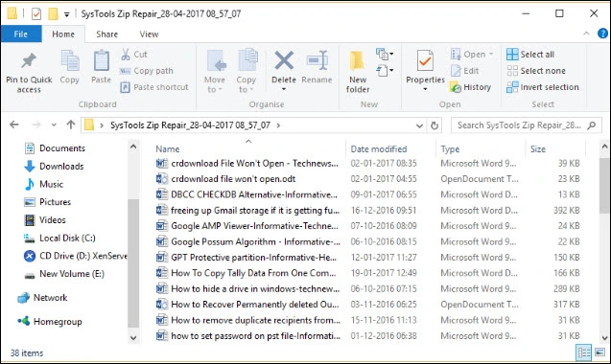Click the Move to button
Viewport: 611px width, 364px height.
(215, 72)
